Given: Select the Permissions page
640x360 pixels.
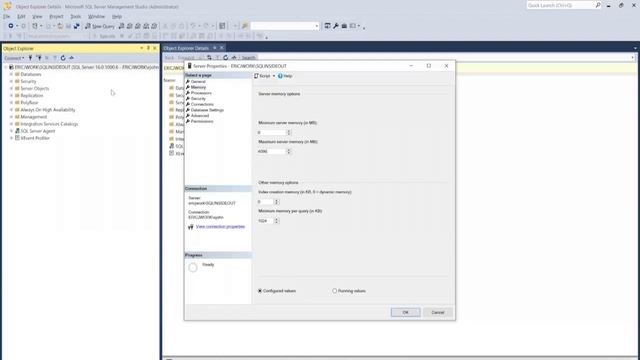Looking at the screenshot, I should pos(202,121).
